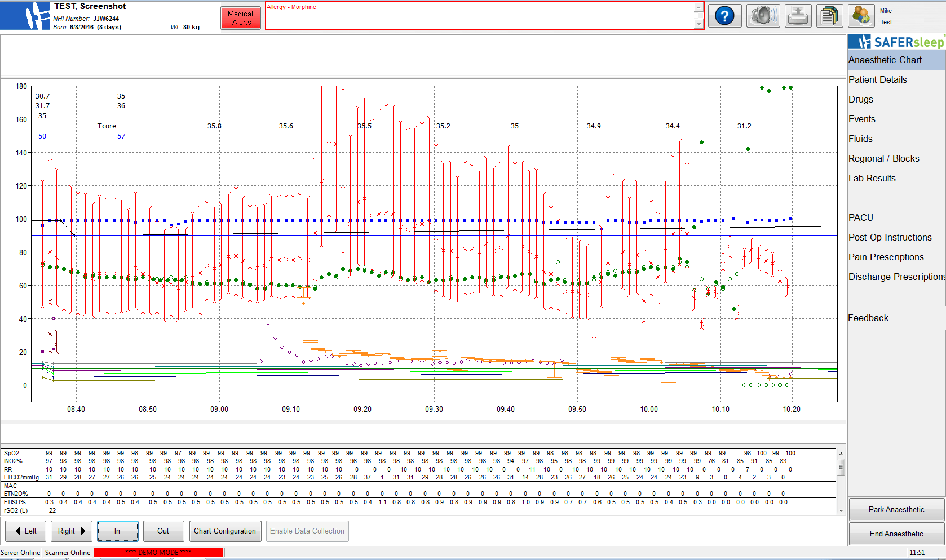Click inside the Allergy - Morphine field
This screenshot has height=560, width=946.
click(480, 16)
